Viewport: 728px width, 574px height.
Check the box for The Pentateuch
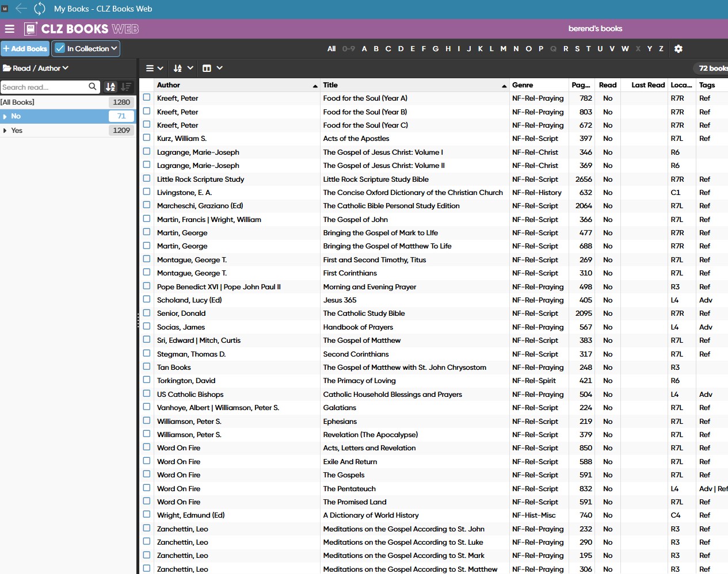tap(147, 488)
